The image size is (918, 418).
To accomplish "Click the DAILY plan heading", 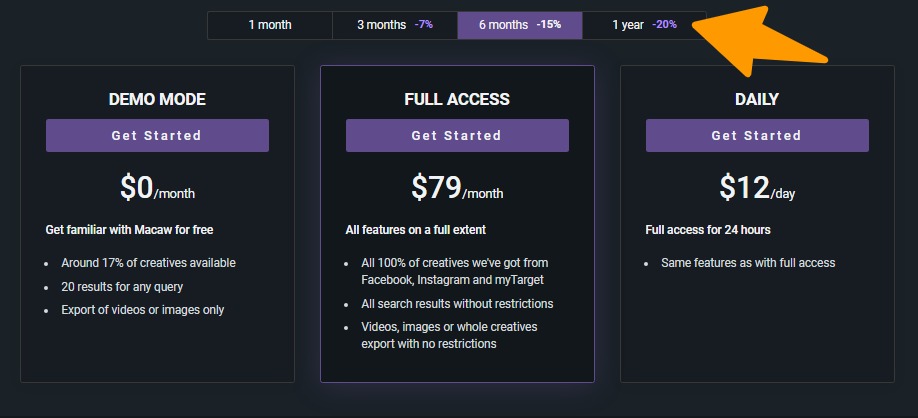I will (757, 99).
